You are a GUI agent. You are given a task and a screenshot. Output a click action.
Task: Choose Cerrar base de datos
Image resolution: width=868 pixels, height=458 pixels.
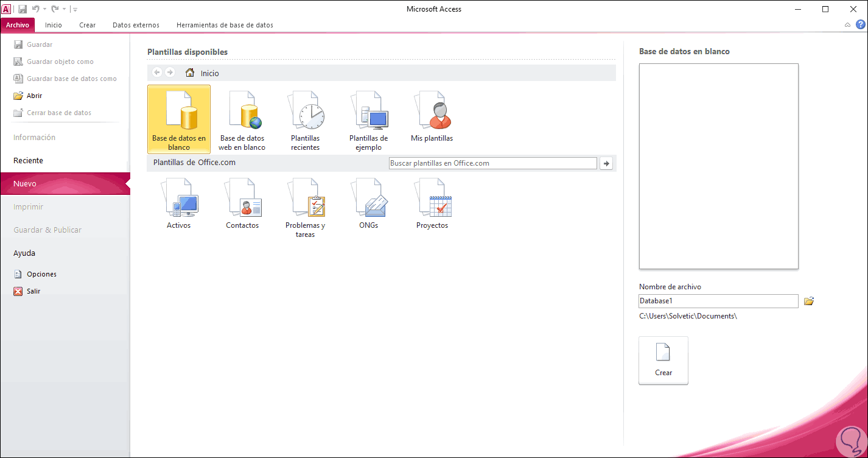[x=52, y=113]
